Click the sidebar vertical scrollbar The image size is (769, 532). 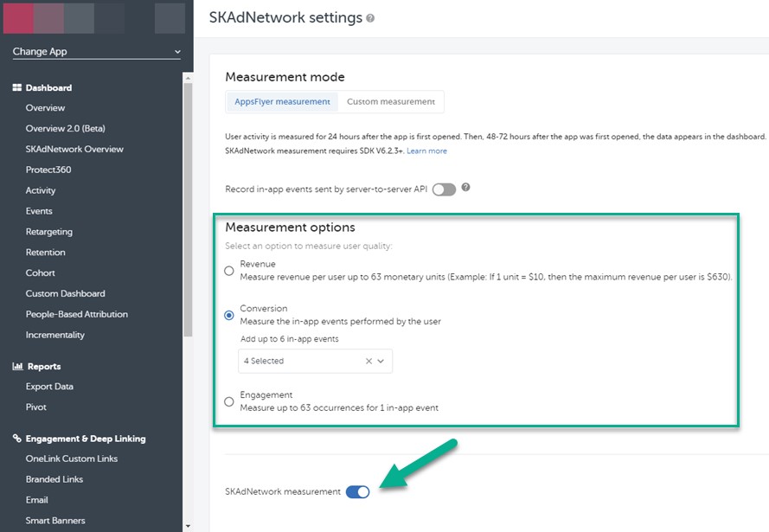point(188,208)
